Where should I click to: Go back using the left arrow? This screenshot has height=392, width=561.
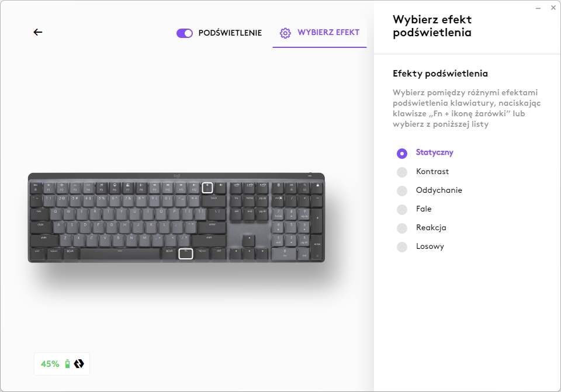coord(38,33)
